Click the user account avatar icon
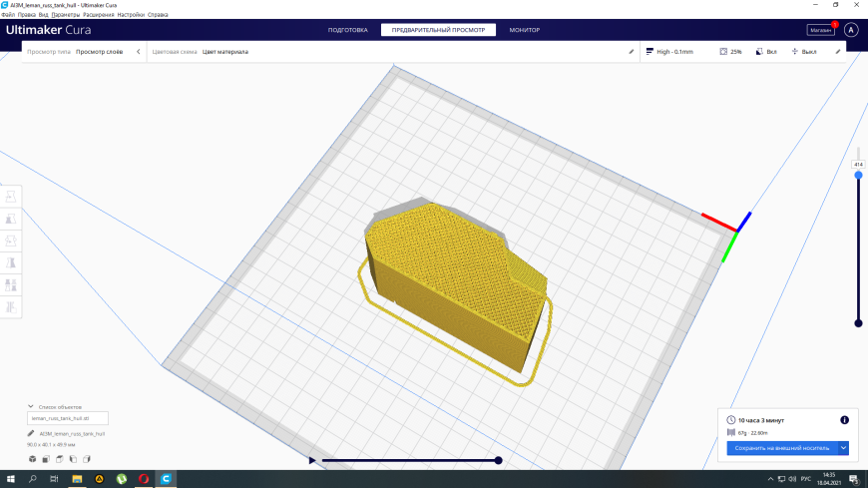 tap(851, 30)
